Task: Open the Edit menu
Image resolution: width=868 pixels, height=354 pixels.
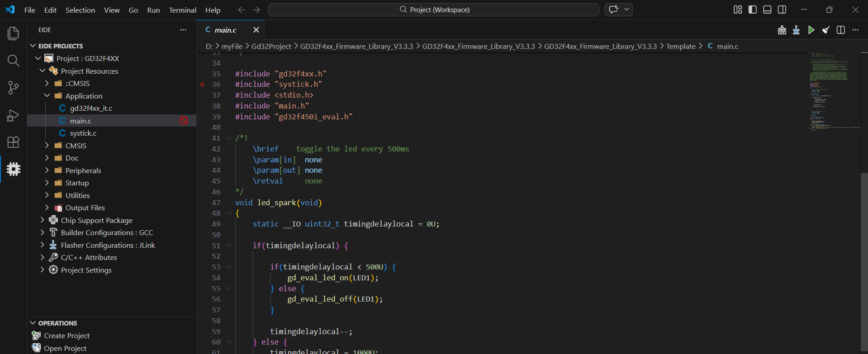Action: coord(50,10)
